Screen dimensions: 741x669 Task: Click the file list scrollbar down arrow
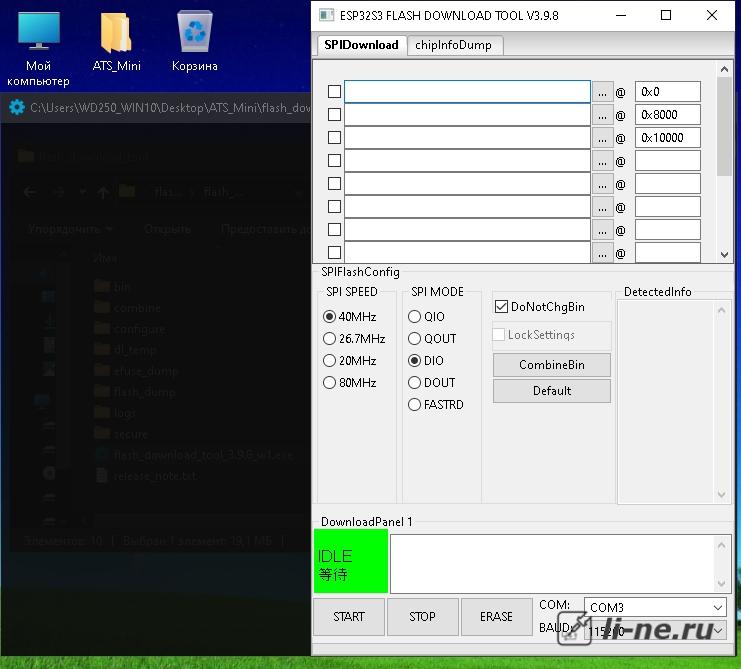tap(724, 255)
